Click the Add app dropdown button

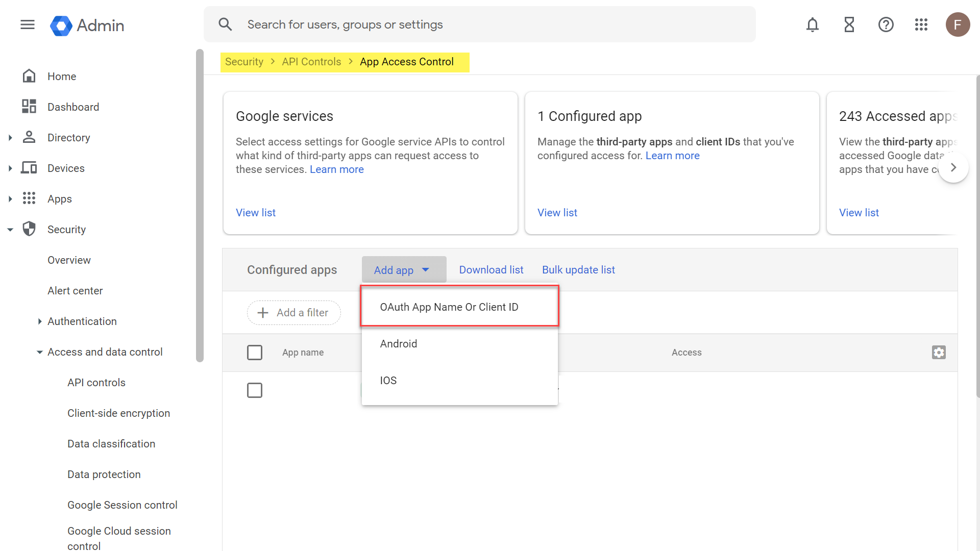pos(404,269)
